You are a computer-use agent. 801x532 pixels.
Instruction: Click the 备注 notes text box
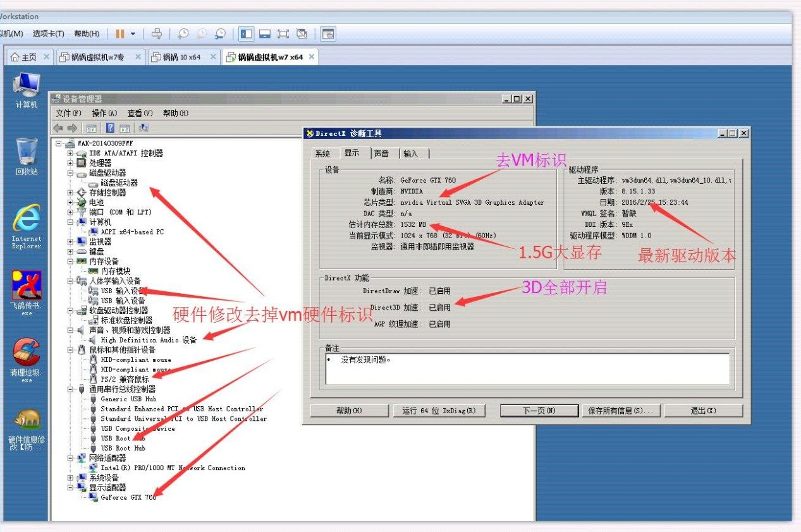(x=527, y=368)
